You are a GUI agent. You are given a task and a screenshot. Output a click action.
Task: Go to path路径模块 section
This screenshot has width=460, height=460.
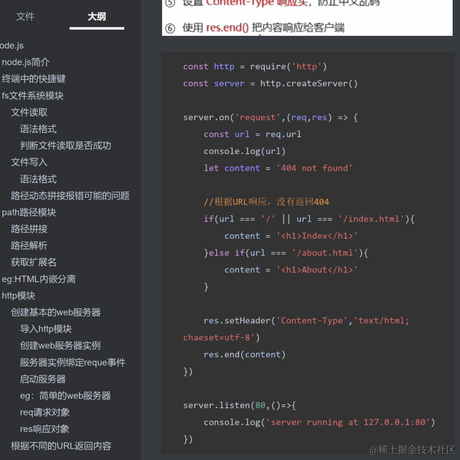click(x=29, y=212)
